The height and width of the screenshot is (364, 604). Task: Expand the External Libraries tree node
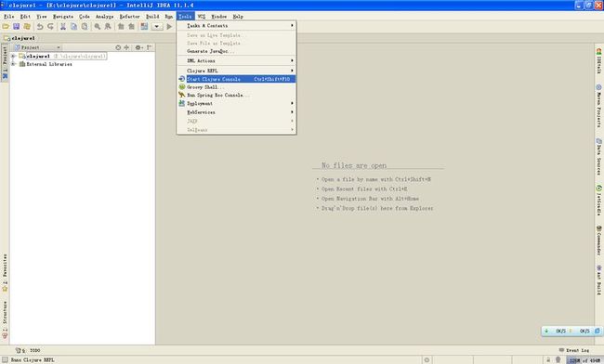click(x=14, y=64)
